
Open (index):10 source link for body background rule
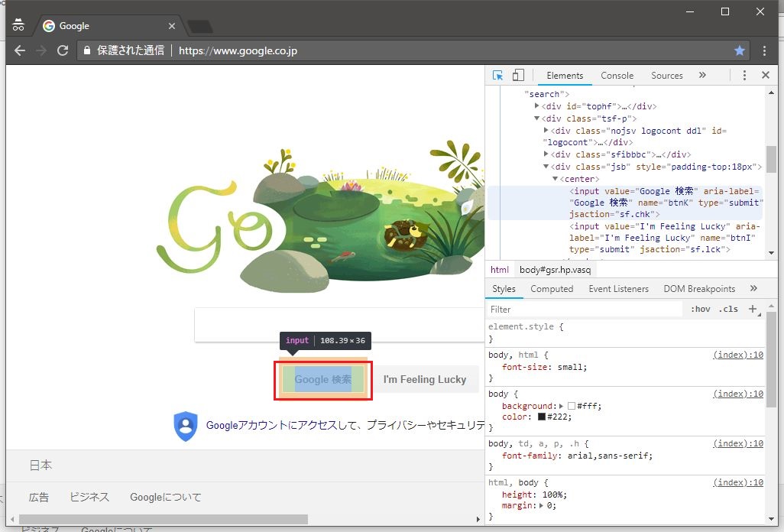click(x=738, y=394)
